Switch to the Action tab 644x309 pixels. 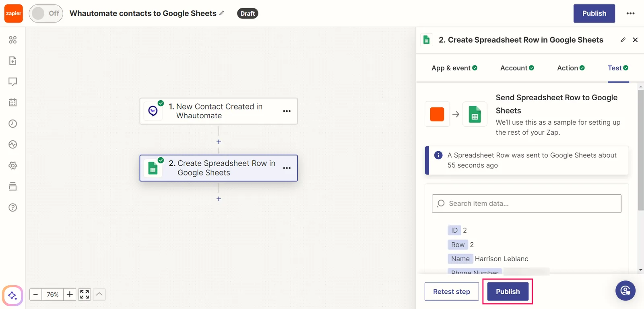[571, 68]
